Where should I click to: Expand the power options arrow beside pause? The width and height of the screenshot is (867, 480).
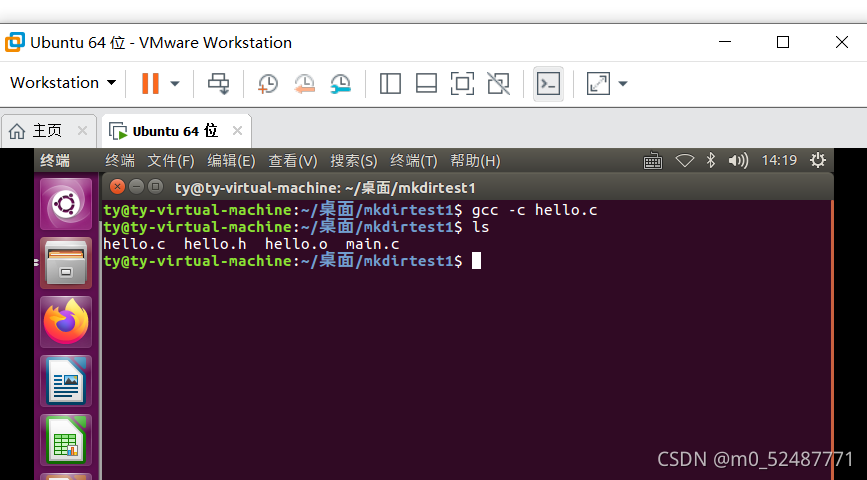pos(175,84)
